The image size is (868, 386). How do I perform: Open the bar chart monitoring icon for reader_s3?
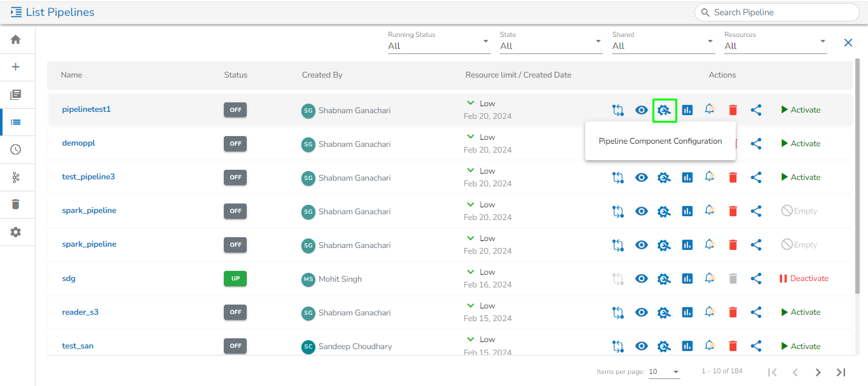pos(687,312)
